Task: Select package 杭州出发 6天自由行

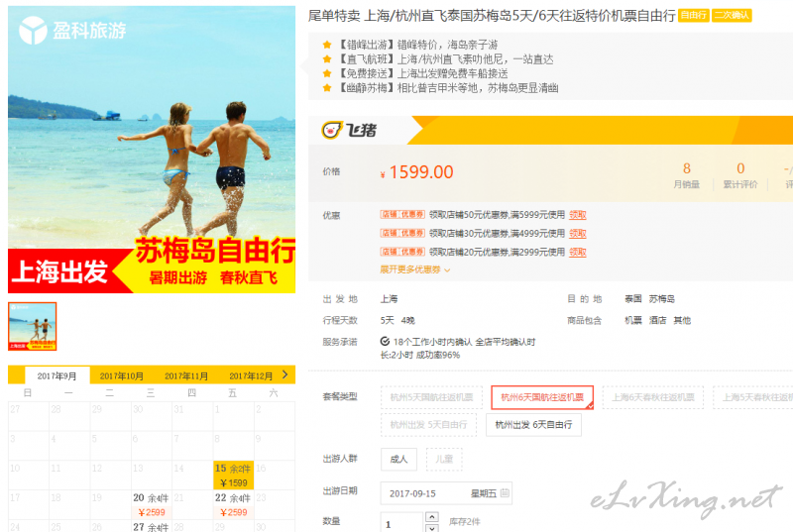Action: pyautogui.click(x=533, y=425)
